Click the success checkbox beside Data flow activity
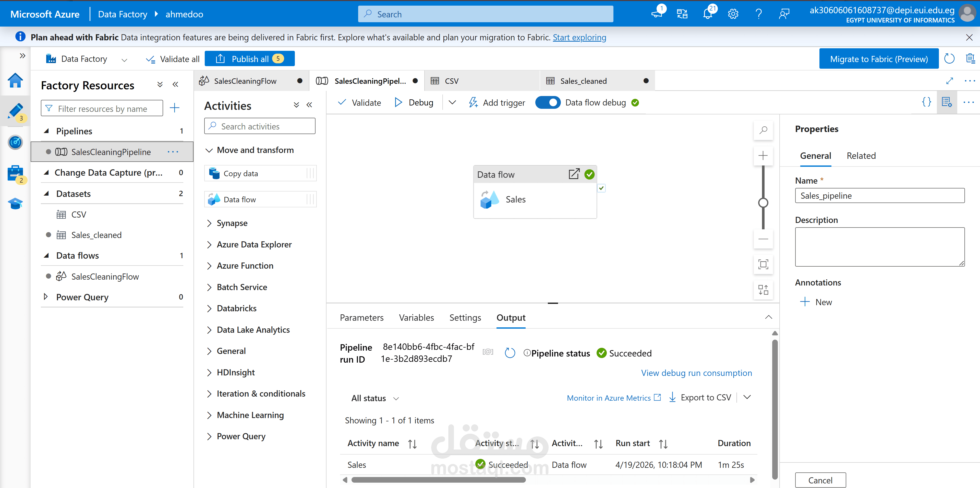The width and height of the screenshot is (980, 488). [601, 188]
